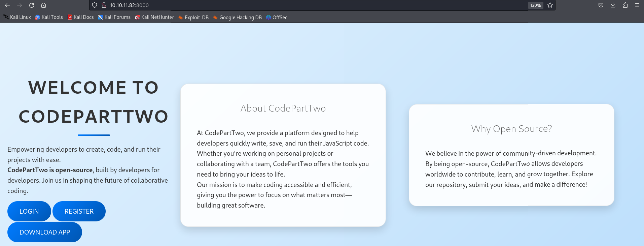Screen dimensions: 644x246
Task: Open the Firefox hamburger menu
Action: click(x=637, y=5)
